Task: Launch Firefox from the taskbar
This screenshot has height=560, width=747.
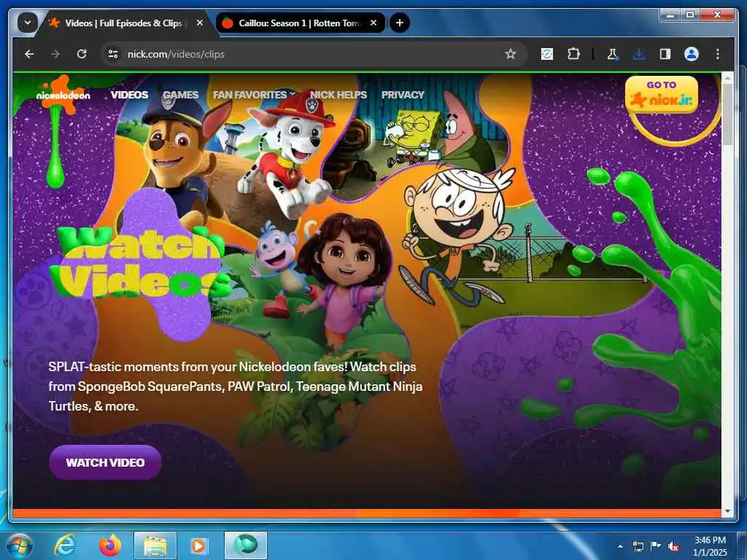Action: tap(110, 545)
